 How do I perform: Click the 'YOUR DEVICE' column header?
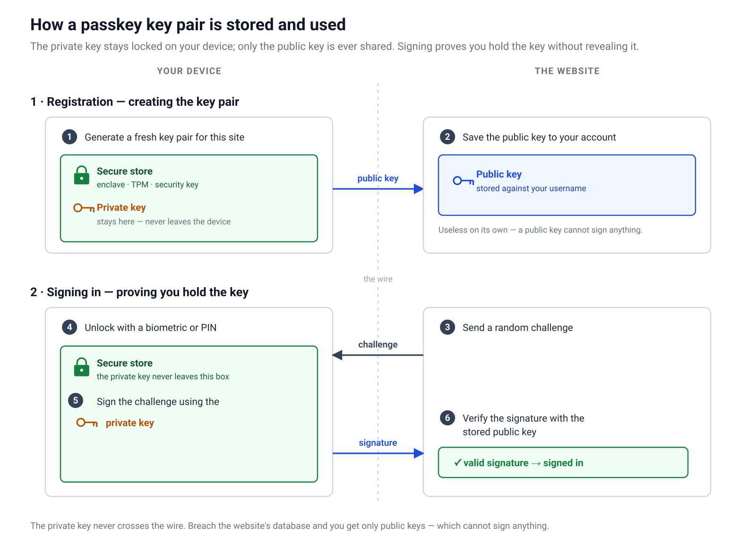click(x=189, y=71)
